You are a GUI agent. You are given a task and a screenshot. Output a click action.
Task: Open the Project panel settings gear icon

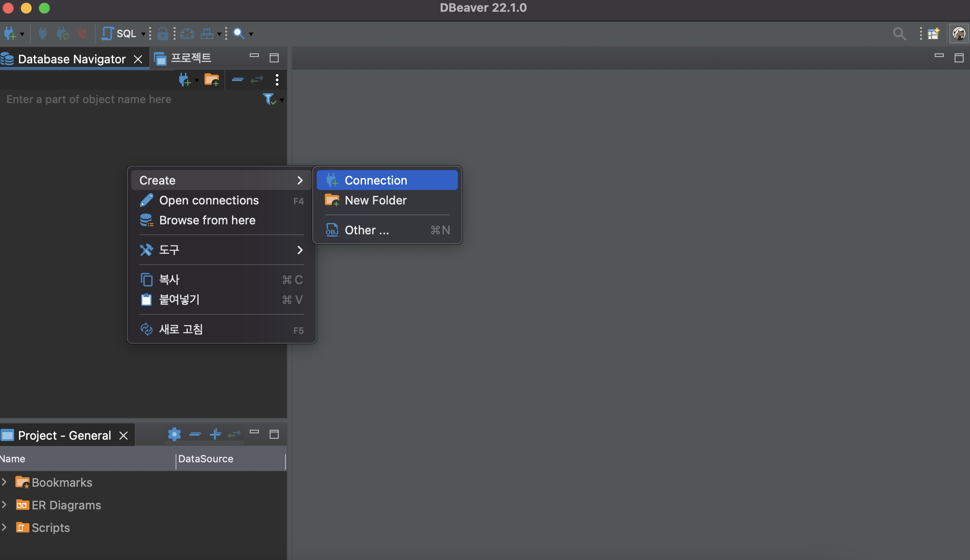(x=174, y=434)
